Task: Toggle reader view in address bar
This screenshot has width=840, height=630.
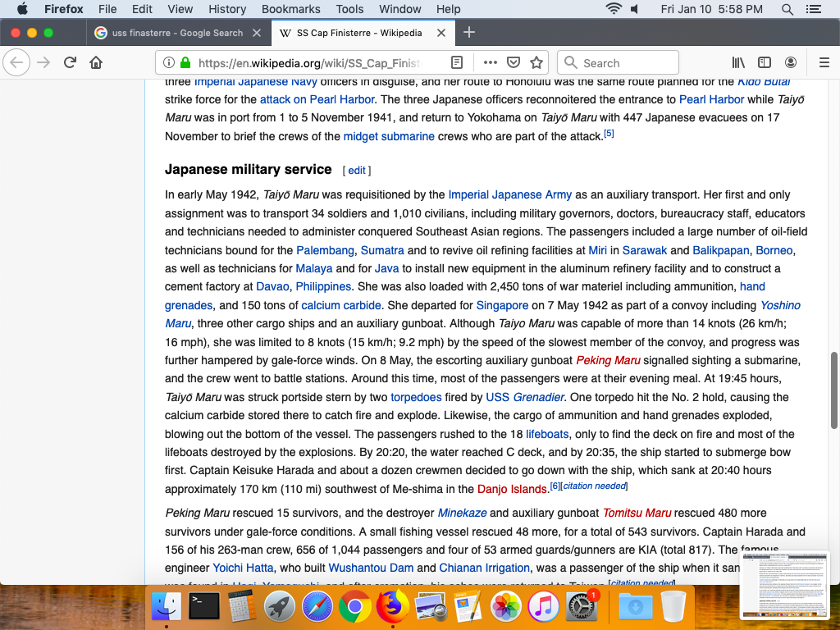Action: click(x=457, y=63)
